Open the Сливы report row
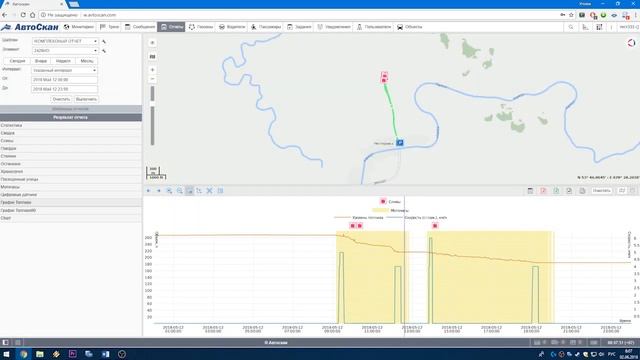Viewport: 640px width, 360px height. 71,141
